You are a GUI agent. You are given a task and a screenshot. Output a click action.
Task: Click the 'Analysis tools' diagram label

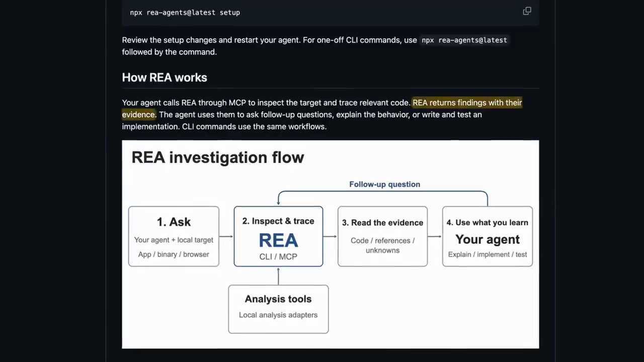tap(278, 299)
